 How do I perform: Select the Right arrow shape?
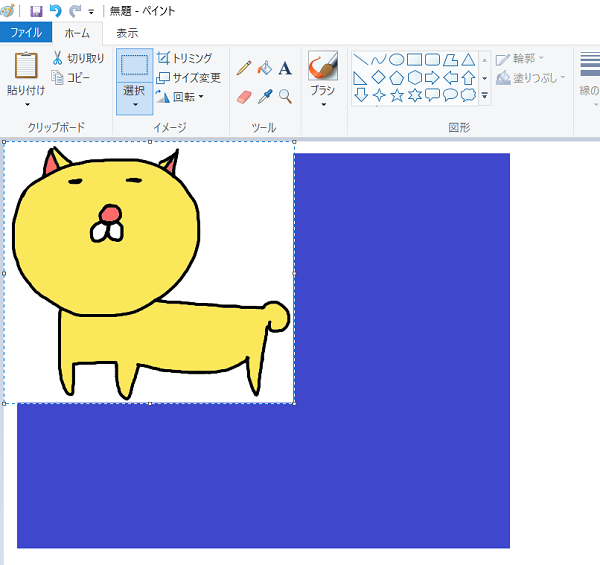click(x=432, y=78)
